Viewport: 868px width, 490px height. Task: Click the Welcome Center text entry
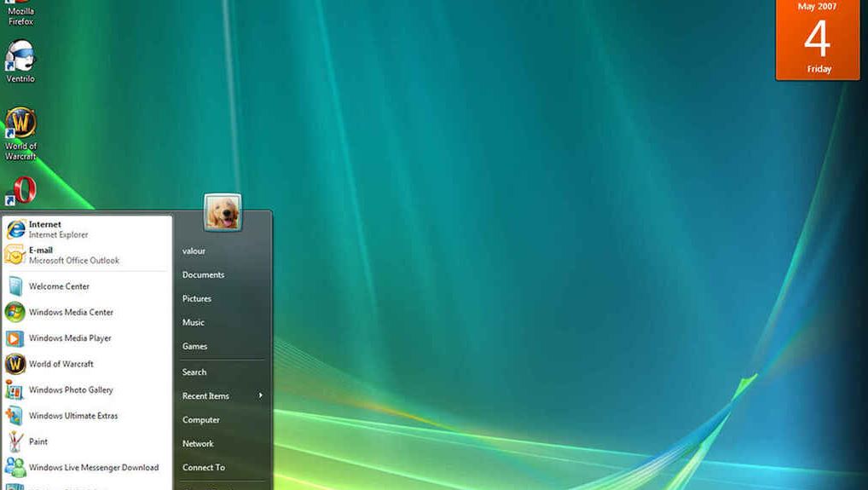pos(59,286)
